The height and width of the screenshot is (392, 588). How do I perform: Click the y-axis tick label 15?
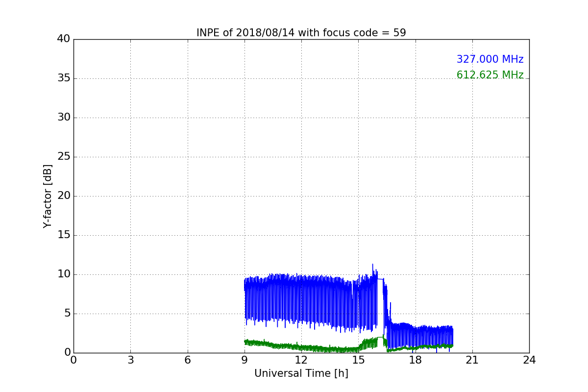pos(64,235)
